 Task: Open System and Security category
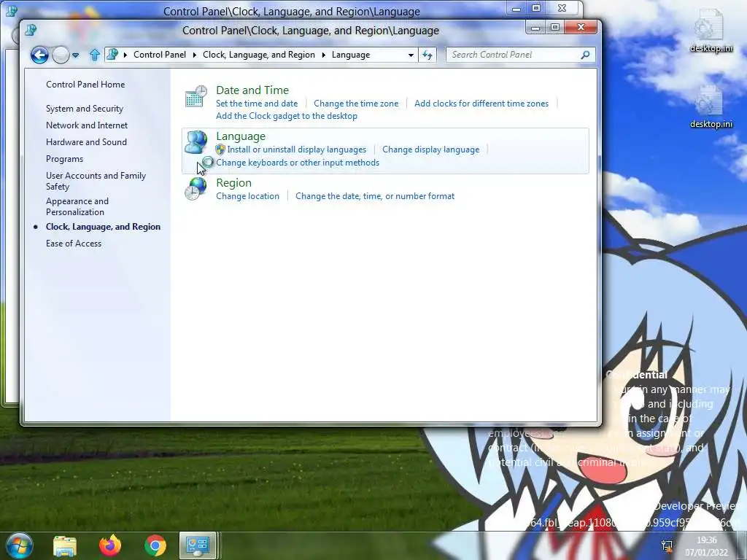[85, 109]
